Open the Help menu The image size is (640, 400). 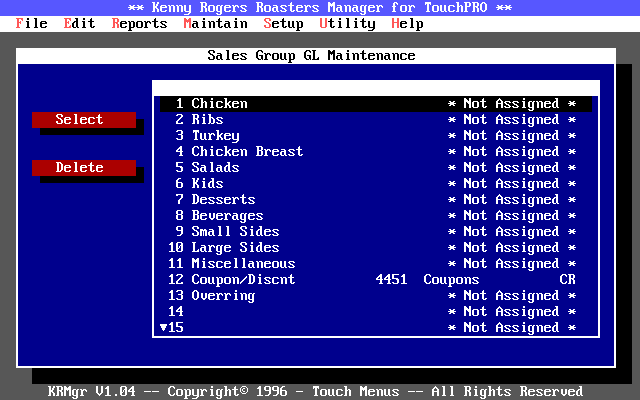coord(407,24)
